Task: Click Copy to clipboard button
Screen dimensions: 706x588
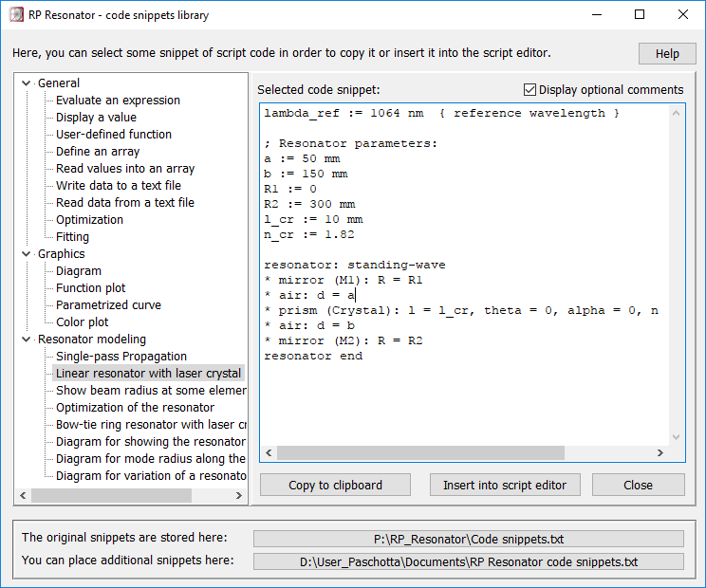Action: (335, 485)
